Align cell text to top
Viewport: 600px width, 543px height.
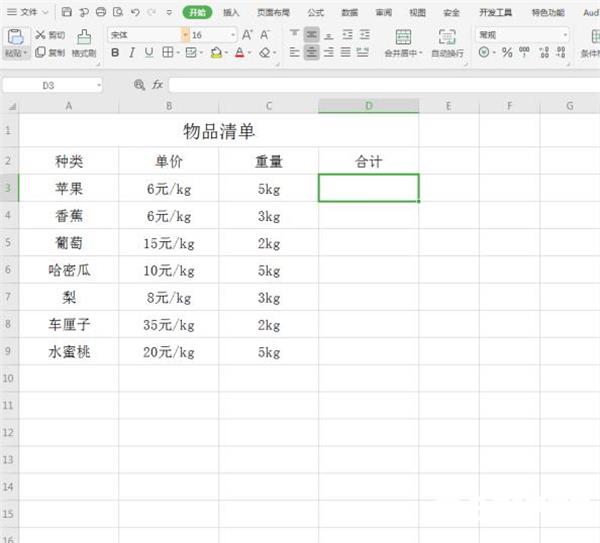click(294, 35)
